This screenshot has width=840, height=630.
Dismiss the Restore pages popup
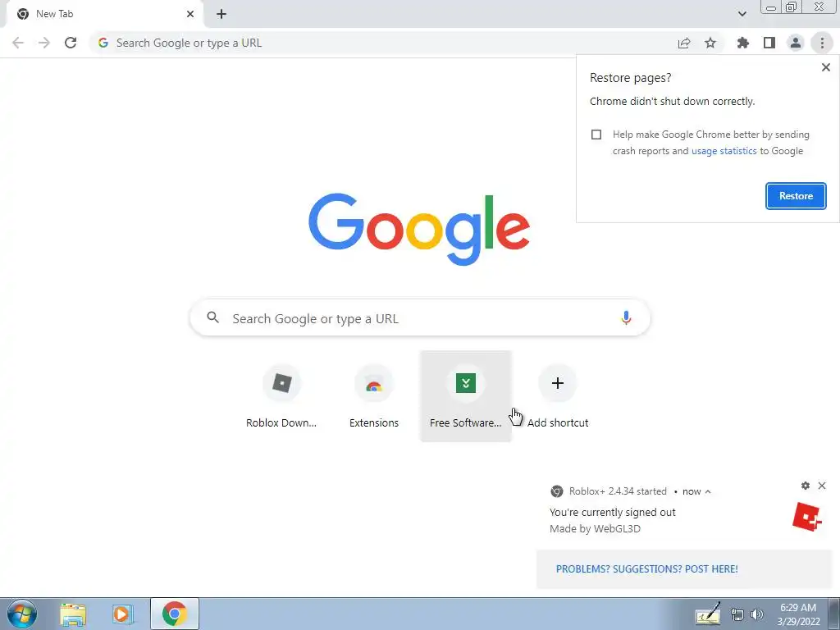coord(825,67)
